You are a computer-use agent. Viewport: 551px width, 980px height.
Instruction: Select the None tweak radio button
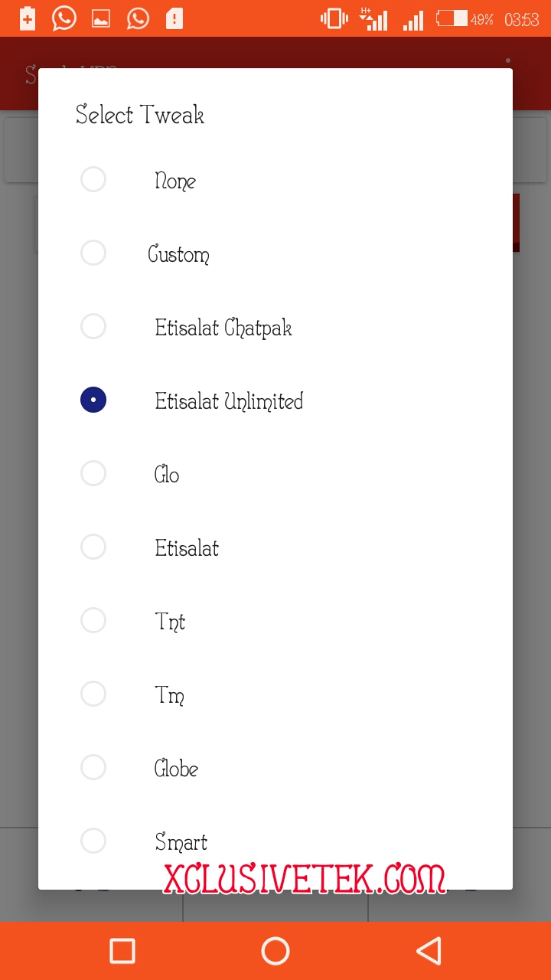coord(93,180)
